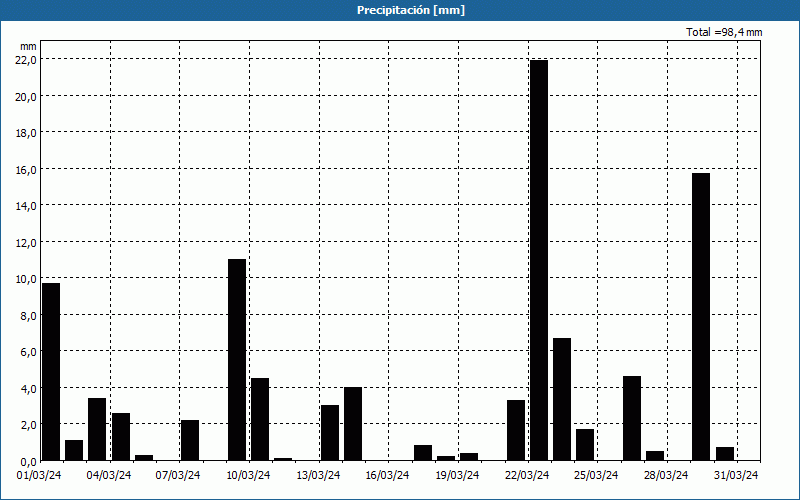Click the date label "10/03/24"
800x500 pixels.
click(248, 476)
